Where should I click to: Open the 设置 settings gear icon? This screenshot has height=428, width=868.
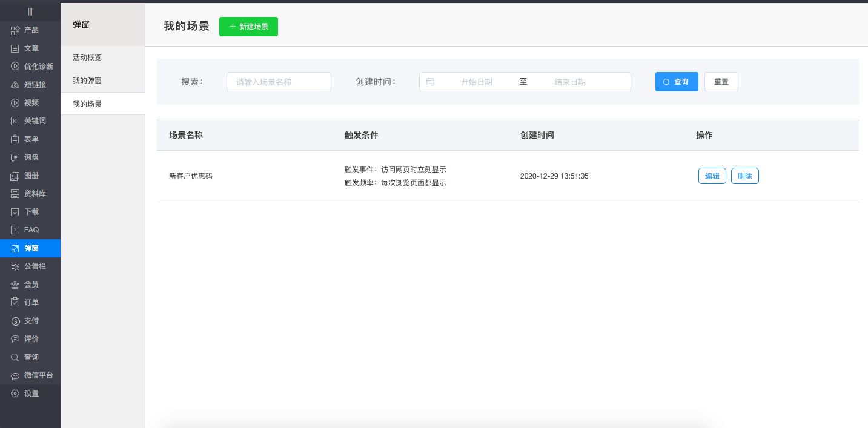pos(15,393)
